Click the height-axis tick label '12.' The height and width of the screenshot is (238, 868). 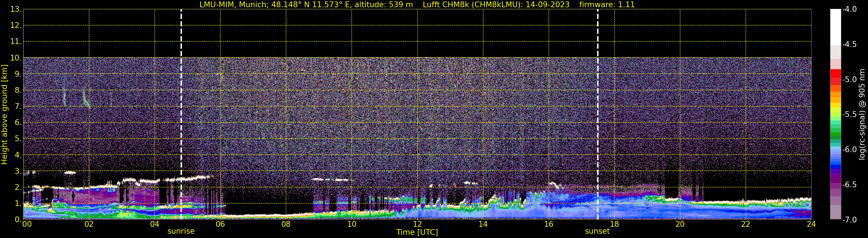[x=16, y=25]
